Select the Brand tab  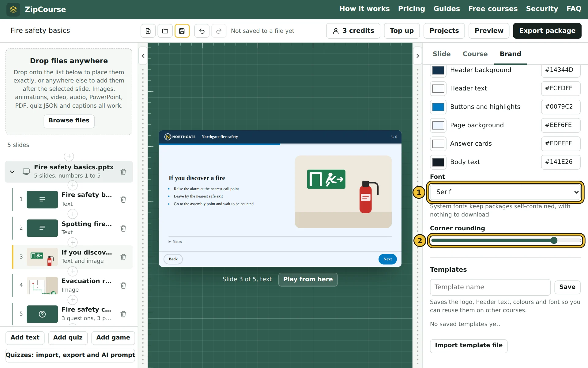point(511,54)
